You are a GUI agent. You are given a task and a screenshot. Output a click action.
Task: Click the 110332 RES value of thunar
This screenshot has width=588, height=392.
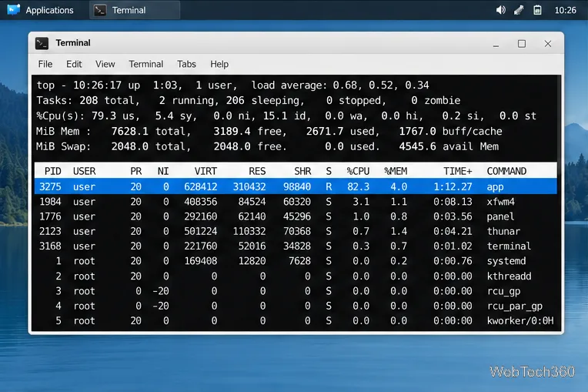pyautogui.click(x=249, y=231)
